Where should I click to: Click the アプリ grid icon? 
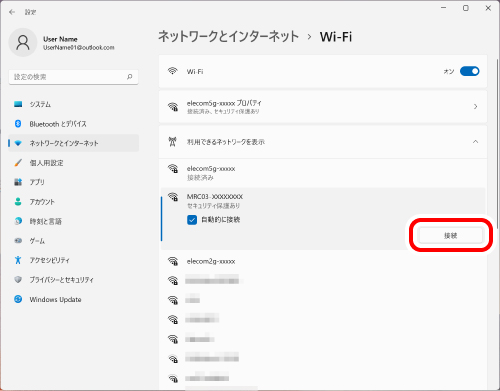pos(18,182)
